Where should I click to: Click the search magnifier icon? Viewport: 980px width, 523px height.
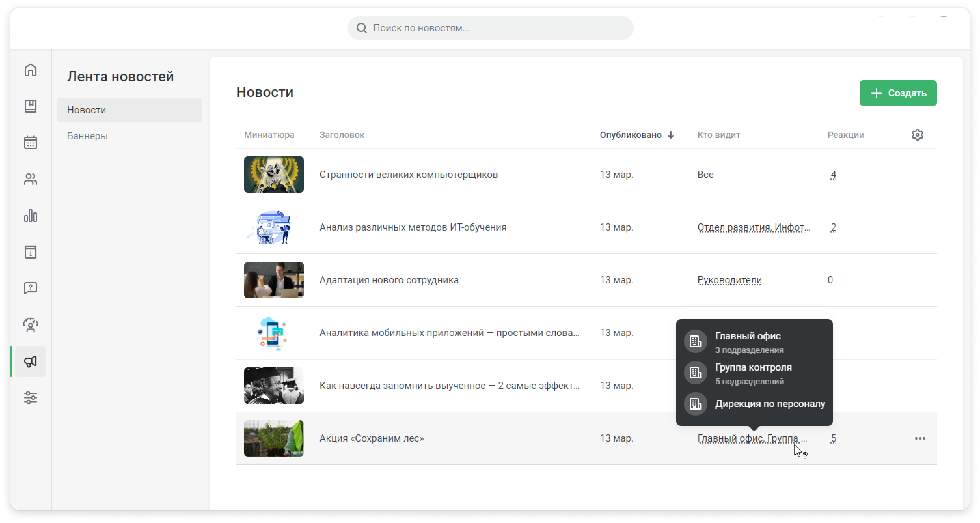point(361,28)
